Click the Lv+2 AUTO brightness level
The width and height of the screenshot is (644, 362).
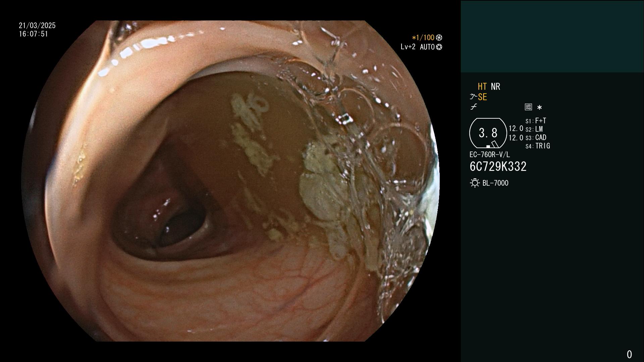click(418, 47)
